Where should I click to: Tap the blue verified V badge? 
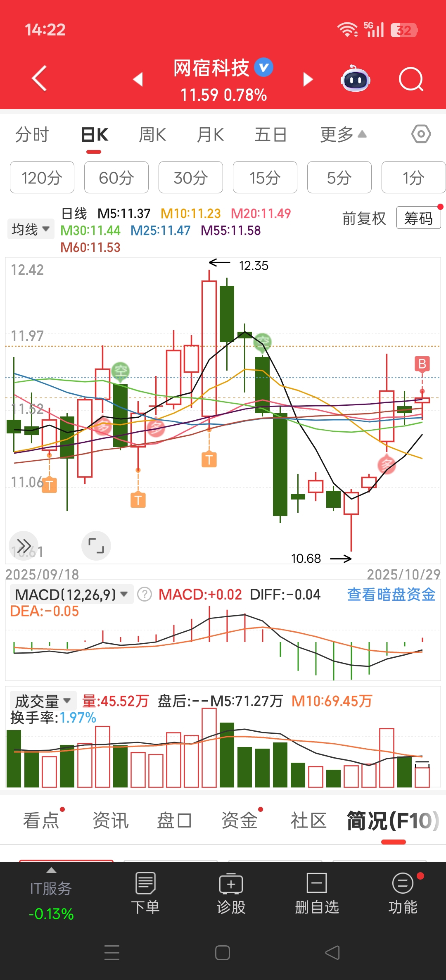click(263, 67)
